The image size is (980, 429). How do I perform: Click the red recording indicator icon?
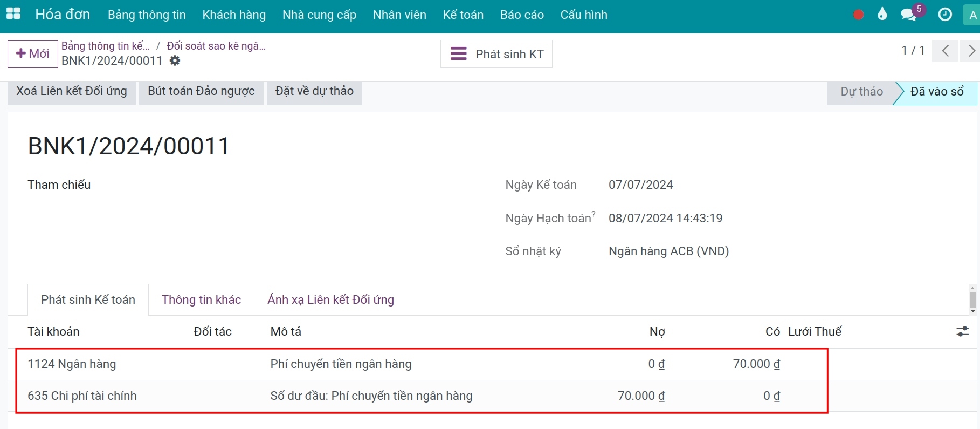click(x=859, y=15)
